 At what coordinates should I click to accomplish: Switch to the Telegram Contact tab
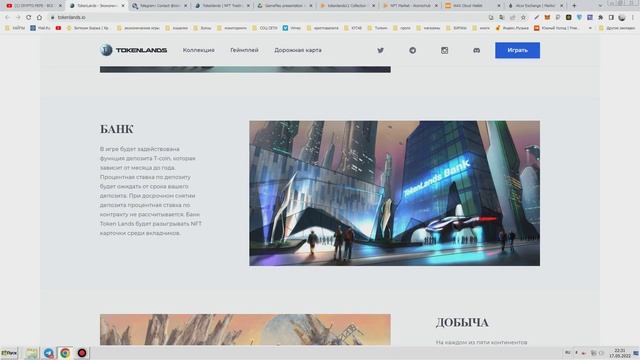[x=159, y=6]
